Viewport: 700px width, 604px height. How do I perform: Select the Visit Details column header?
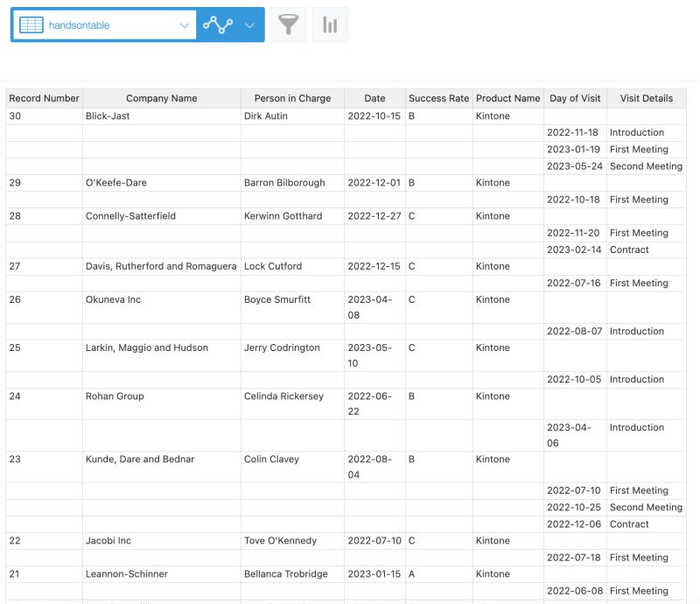(x=646, y=98)
